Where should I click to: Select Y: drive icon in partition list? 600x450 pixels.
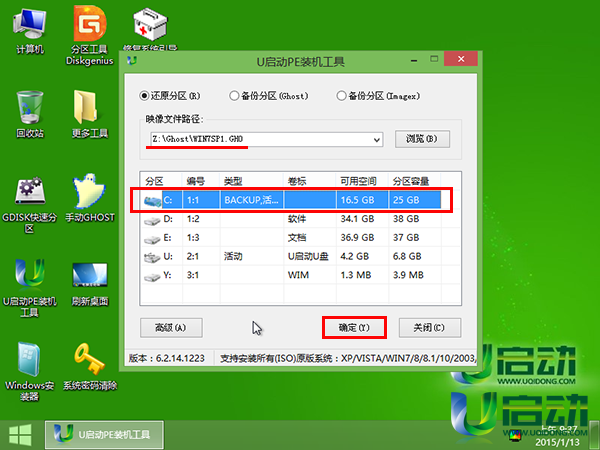point(152,277)
